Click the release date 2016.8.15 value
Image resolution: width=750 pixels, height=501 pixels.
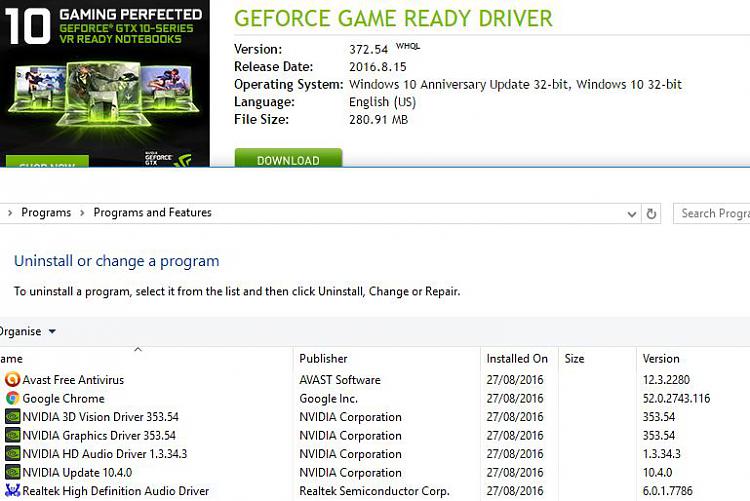[378, 67]
